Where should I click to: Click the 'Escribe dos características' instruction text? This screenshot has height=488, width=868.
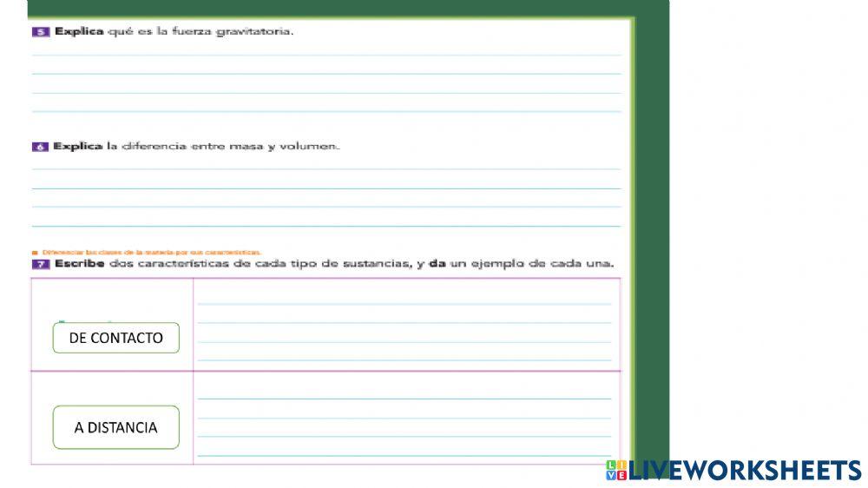point(334,264)
